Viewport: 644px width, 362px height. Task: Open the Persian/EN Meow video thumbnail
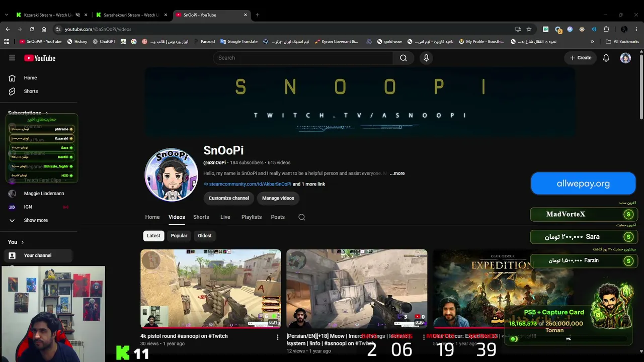[357, 289]
